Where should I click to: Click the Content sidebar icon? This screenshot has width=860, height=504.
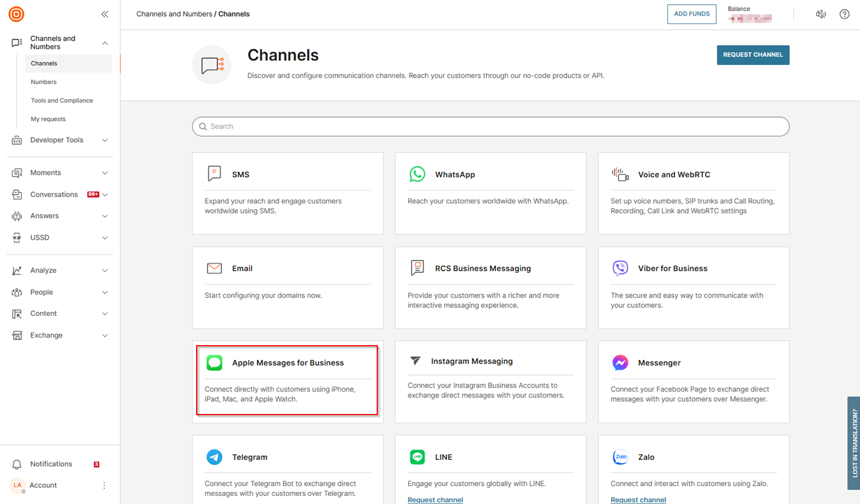point(17,314)
